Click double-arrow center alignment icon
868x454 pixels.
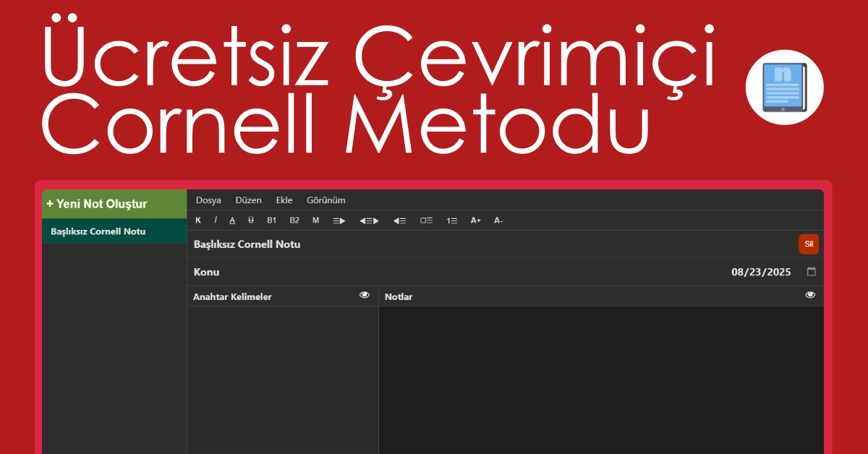(x=369, y=220)
